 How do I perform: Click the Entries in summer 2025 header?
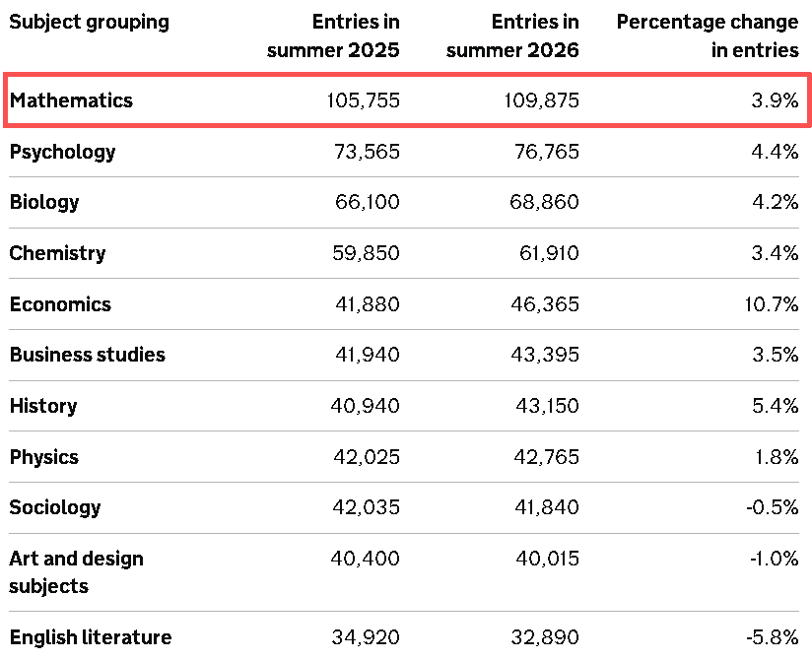[333, 35]
